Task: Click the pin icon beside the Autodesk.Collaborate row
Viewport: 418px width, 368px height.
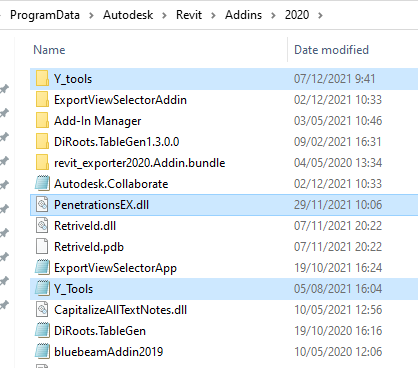Action: pyautogui.click(x=4, y=185)
